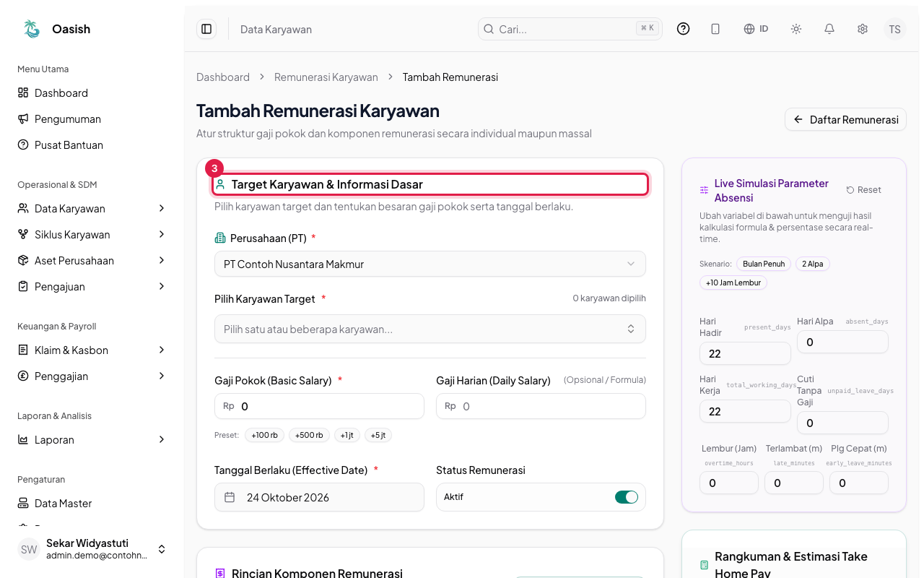
Task: Click the Penggajian coin icon
Action: pos(23,376)
